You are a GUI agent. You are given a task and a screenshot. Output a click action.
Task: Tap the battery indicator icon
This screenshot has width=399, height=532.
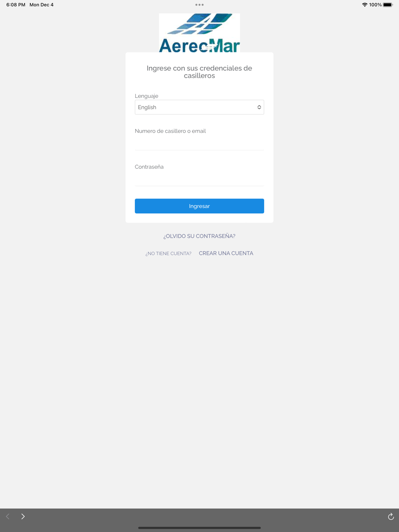click(x=388, y=5)
